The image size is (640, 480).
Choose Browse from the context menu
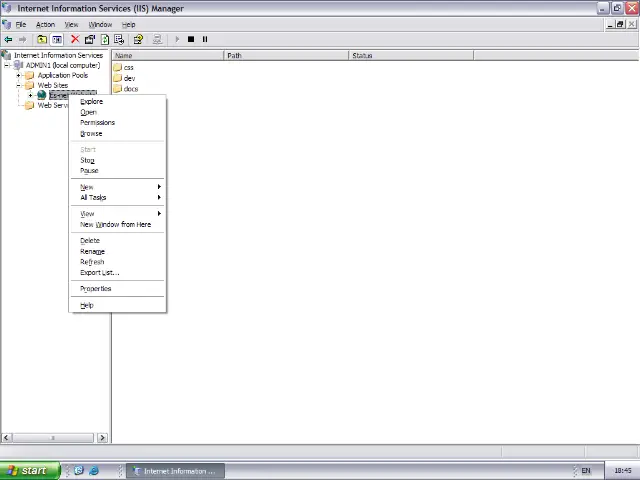click(118, 133)
